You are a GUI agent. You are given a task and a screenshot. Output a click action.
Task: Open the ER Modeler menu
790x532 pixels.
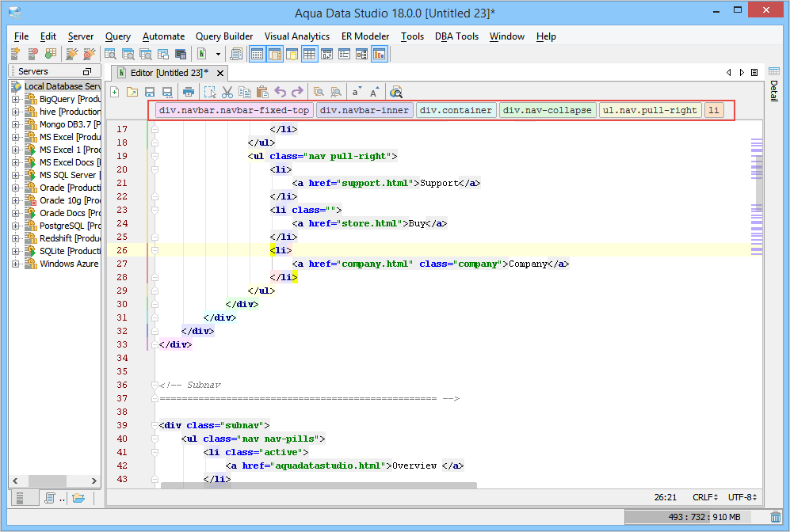[364, 36]
